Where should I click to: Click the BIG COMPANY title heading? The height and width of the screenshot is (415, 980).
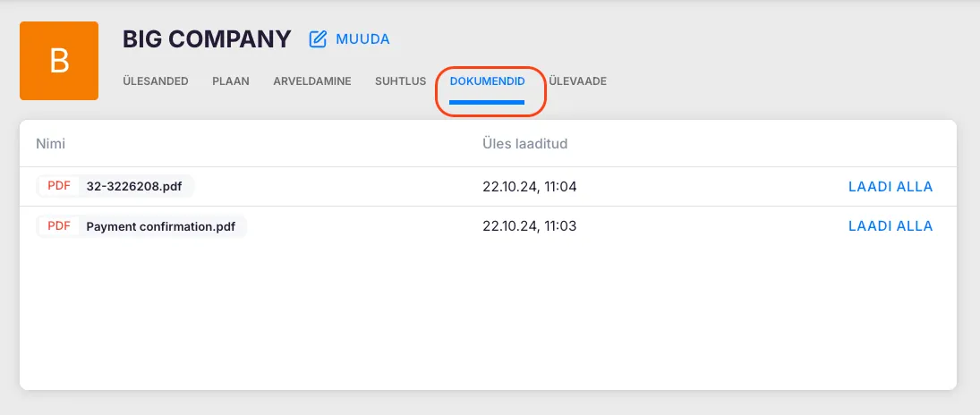point(207,39)
